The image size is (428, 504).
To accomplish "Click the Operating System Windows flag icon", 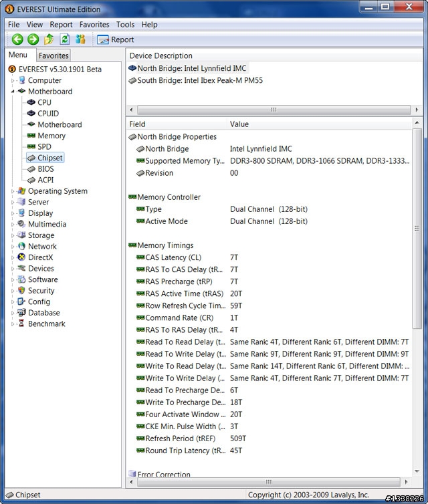I will tap(21, 191).
